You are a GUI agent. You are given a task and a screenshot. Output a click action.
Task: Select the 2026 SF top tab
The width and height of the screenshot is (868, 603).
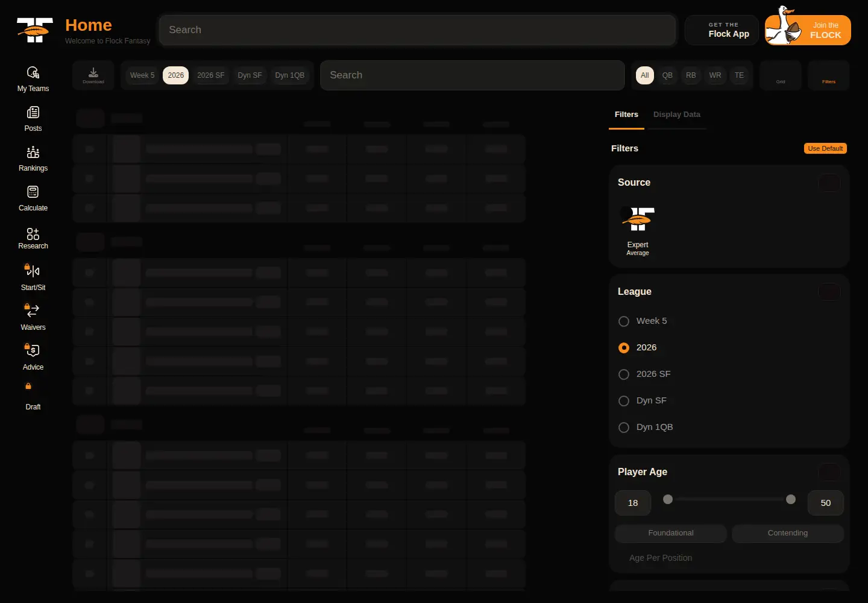point(211,75)
